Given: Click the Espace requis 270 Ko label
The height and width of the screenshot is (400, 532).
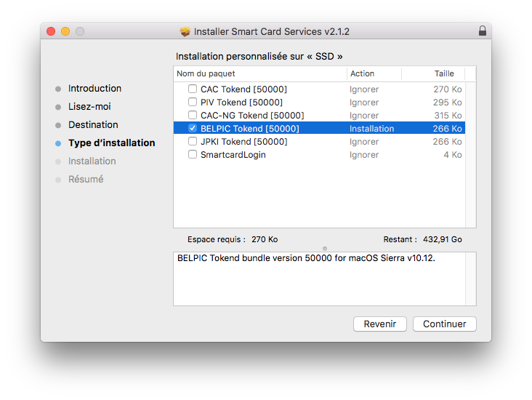Looking at the screenshot, I should (x=233, y=239).
